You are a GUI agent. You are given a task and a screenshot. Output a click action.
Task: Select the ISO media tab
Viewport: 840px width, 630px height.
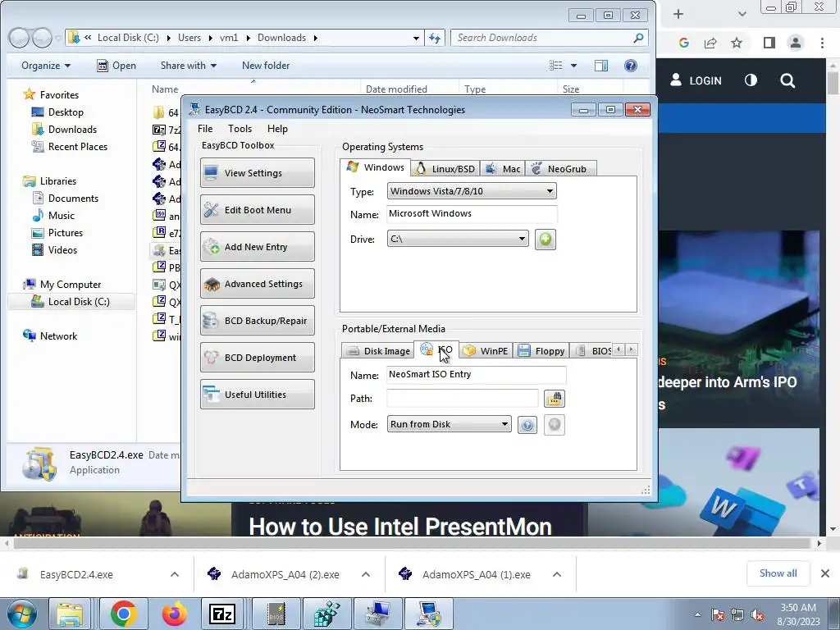[436, 349]
